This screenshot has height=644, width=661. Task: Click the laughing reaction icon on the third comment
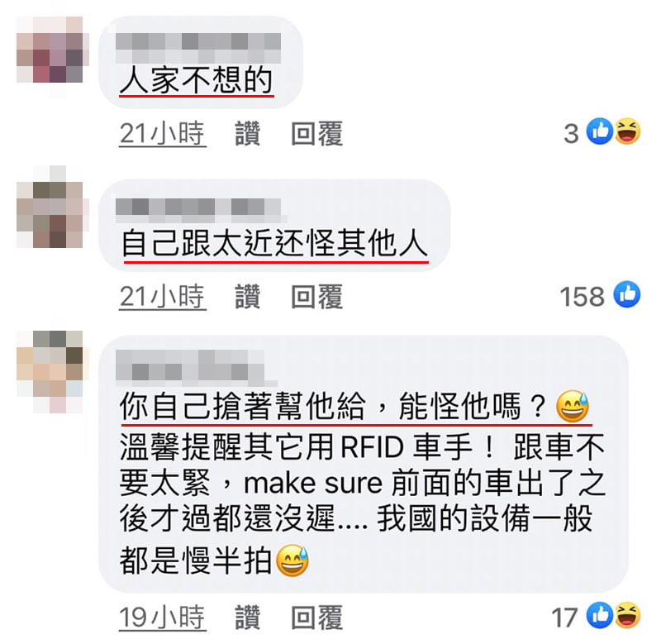pos(627,615)
